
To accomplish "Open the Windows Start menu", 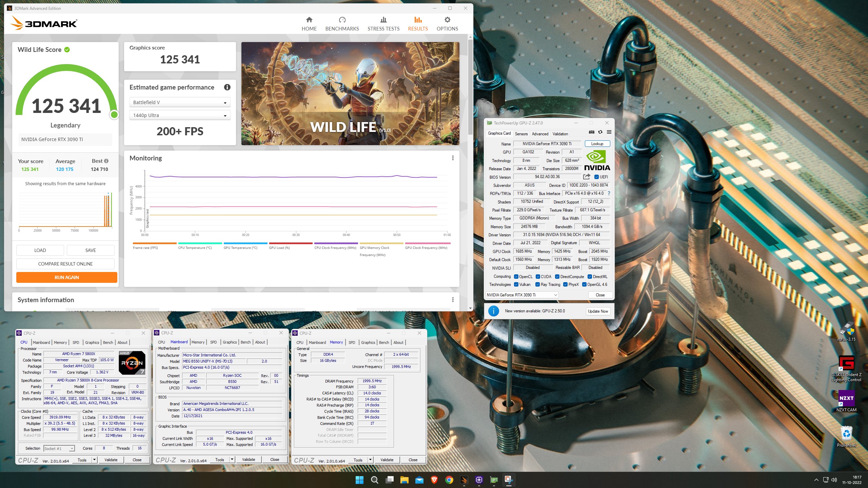I will click(359, 480).
